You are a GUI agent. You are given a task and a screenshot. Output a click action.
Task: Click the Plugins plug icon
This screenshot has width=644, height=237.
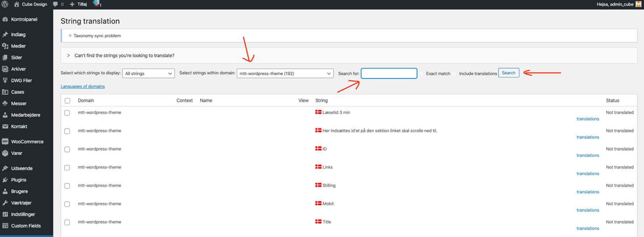point(5,180)
